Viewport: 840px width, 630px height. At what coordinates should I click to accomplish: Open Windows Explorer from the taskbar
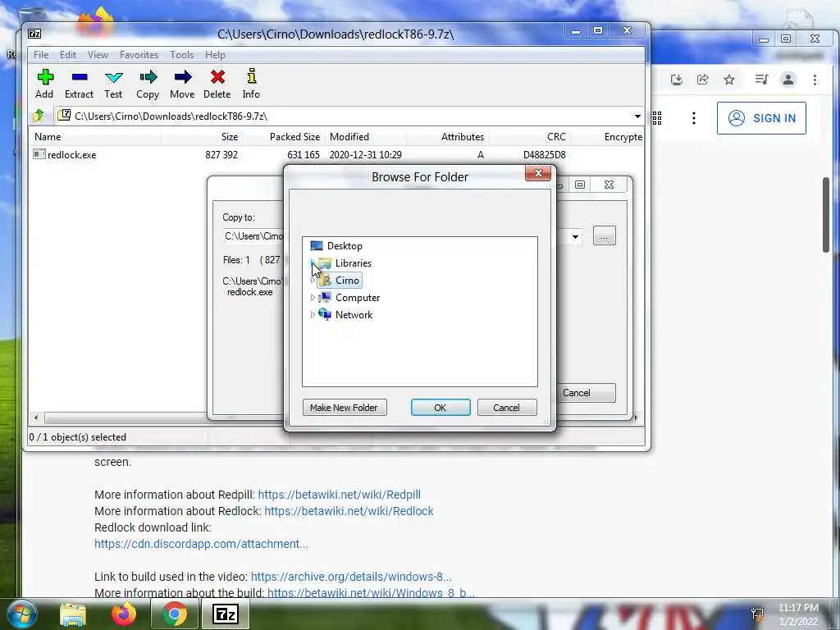tap(73, 614)
